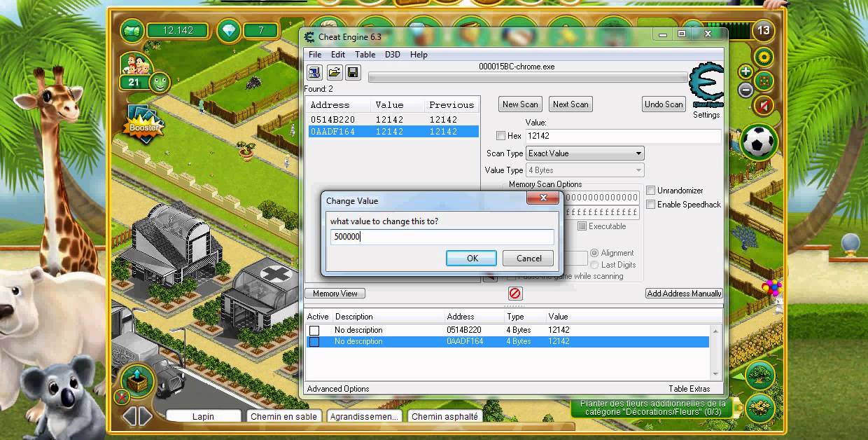Click the visitors family icon
The width and height of the screenshot is (868, 440).
136,65
